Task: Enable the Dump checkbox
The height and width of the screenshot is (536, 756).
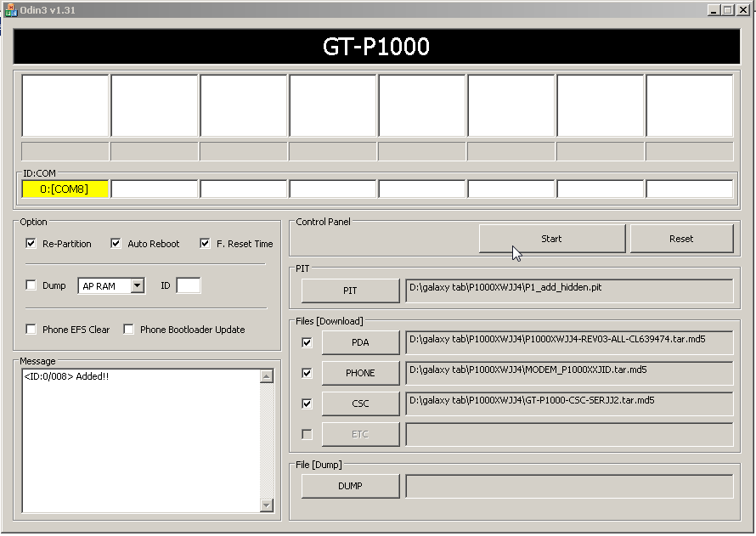Action: point(31,285)
